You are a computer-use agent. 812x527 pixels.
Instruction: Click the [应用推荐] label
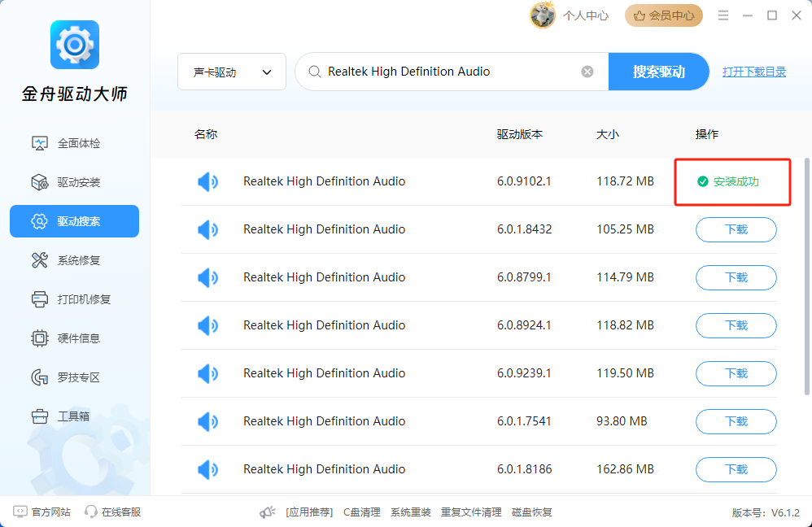[x=309, y=512]
